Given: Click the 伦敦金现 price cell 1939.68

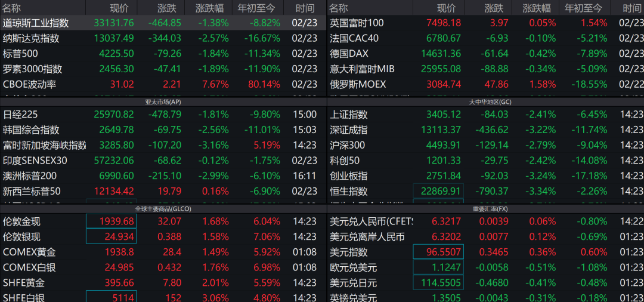Looking at the screenshot, I should [x=112, y=221].
